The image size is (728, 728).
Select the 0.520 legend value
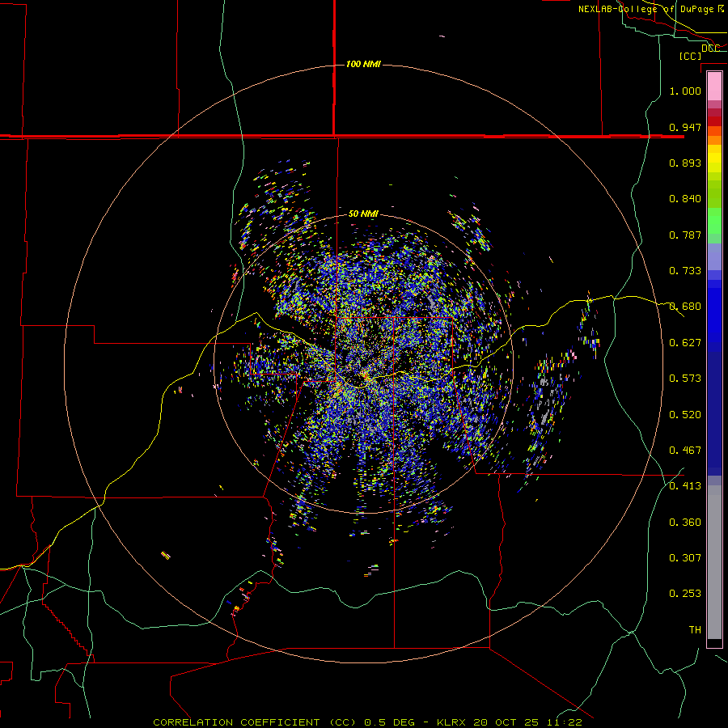[685, 415]
